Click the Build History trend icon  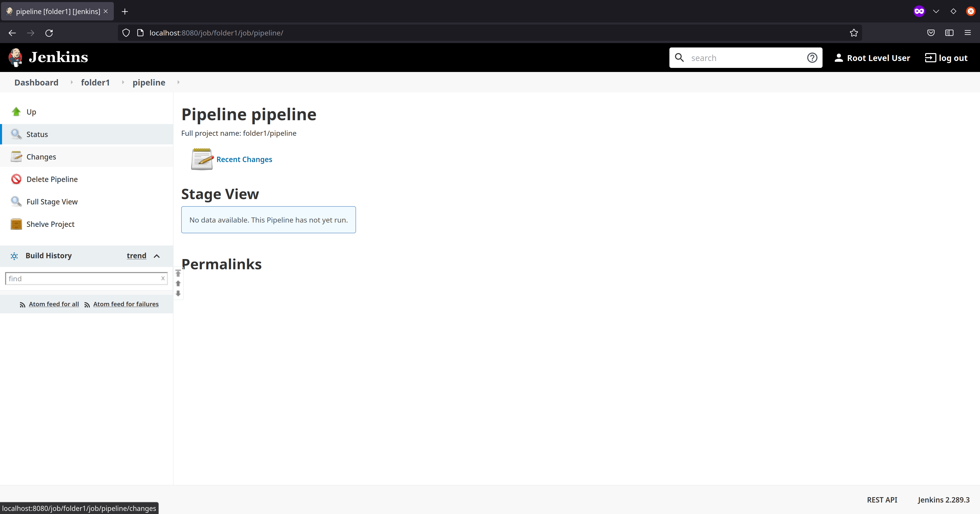[14, 256]
